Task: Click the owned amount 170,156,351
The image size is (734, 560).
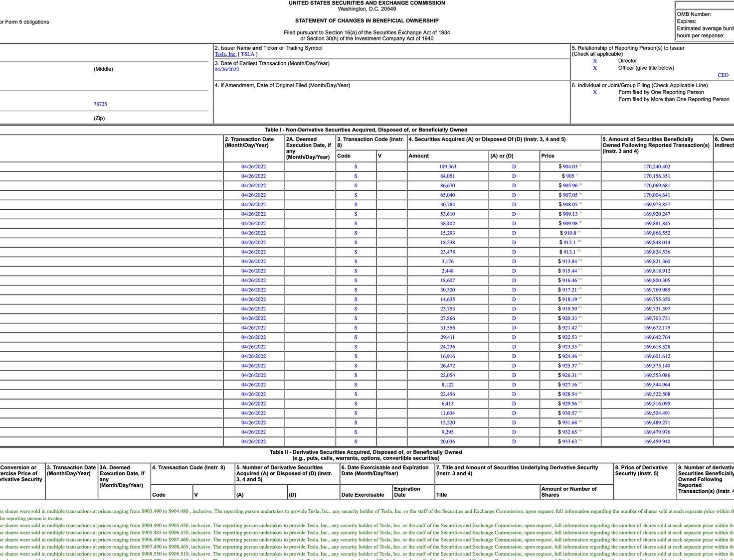Action: pyautogui.click(x=657, y=176)
